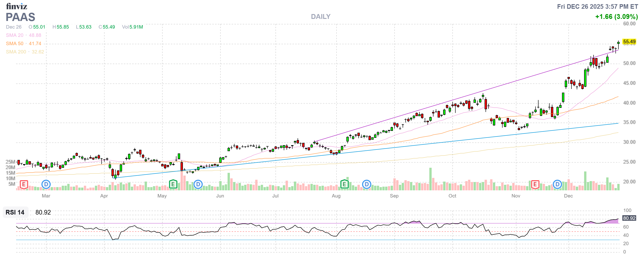Click the RSI 14 indicator label

(x=15, y=212)
